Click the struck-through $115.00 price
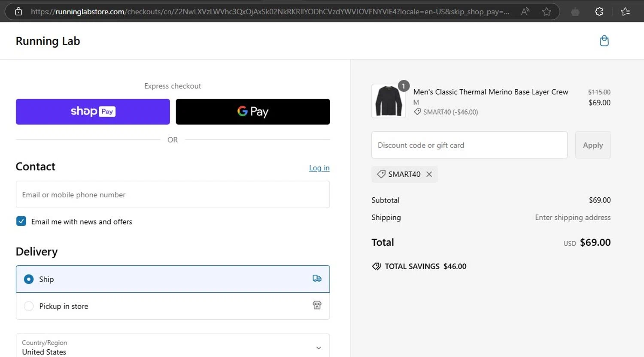This screenshot has height=357, width=644. (599, 92)
